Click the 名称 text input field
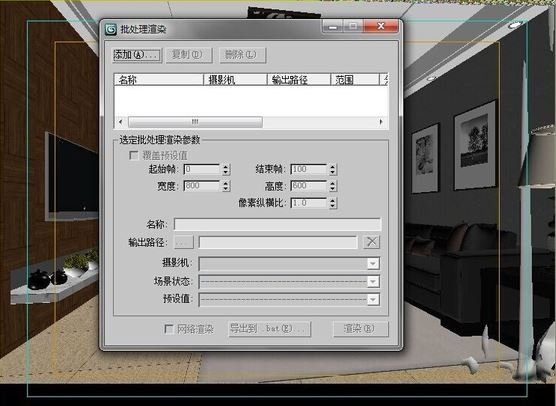 tap(278, 224)
